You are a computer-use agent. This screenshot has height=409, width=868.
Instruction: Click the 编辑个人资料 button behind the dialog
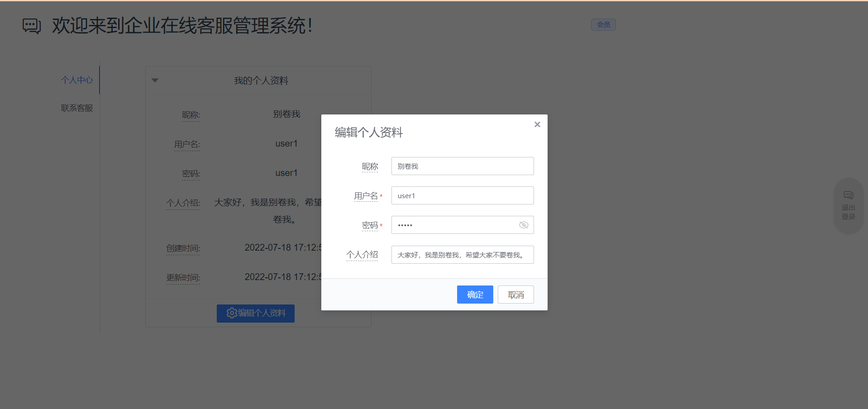(x=256, y=313)
